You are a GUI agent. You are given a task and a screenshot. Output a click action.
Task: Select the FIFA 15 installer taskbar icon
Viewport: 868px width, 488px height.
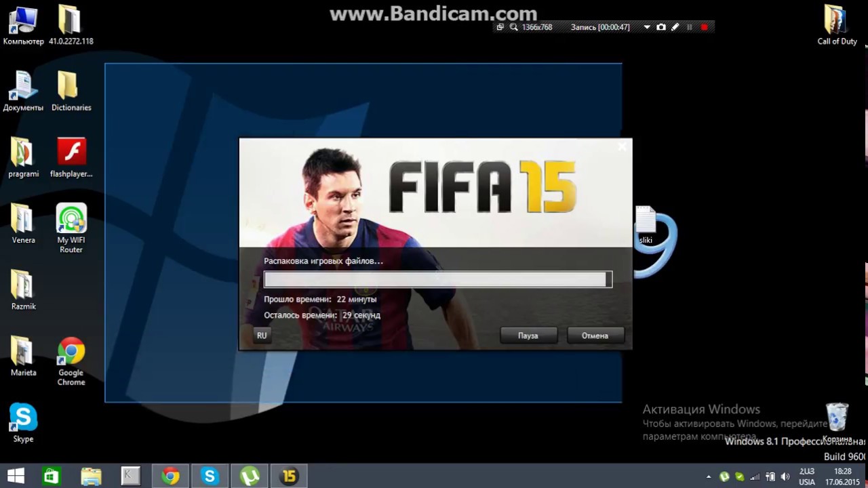click(289, 476)
